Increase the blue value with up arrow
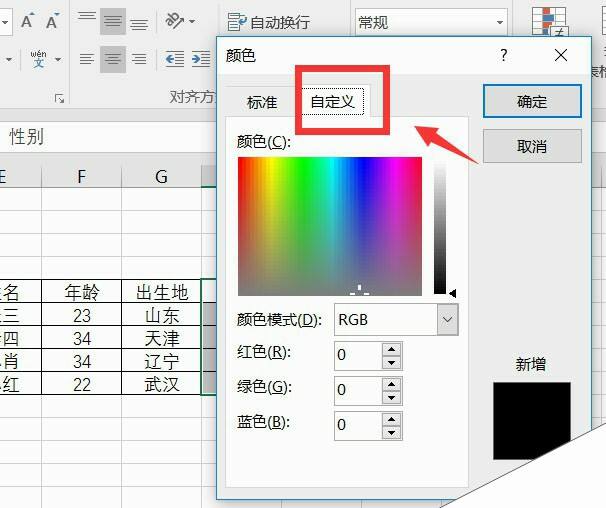 pos(392,419)
